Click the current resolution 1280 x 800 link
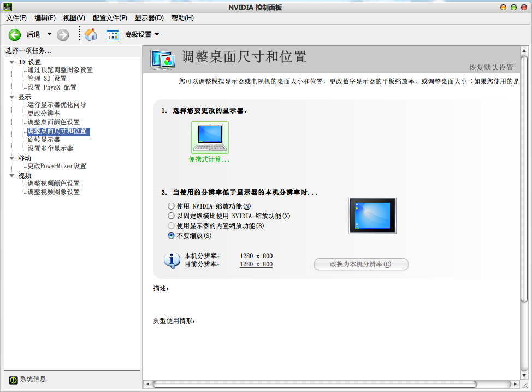 [x=256, y=264]
